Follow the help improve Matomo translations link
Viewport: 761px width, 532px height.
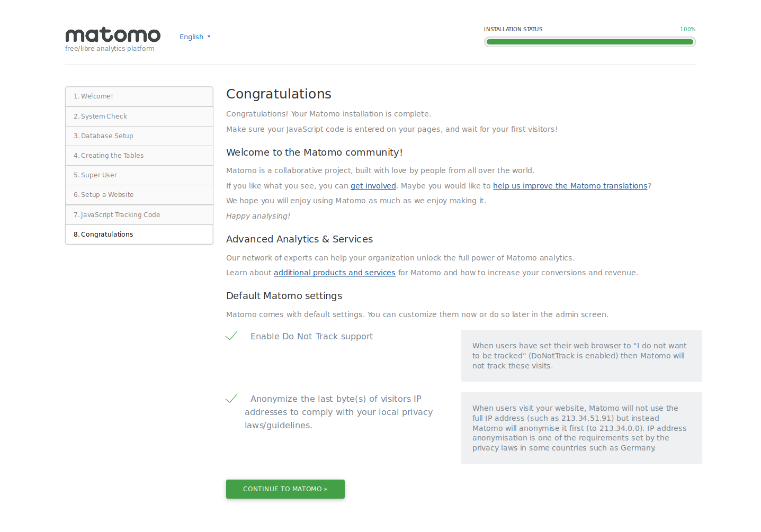[x=570, y=186]
